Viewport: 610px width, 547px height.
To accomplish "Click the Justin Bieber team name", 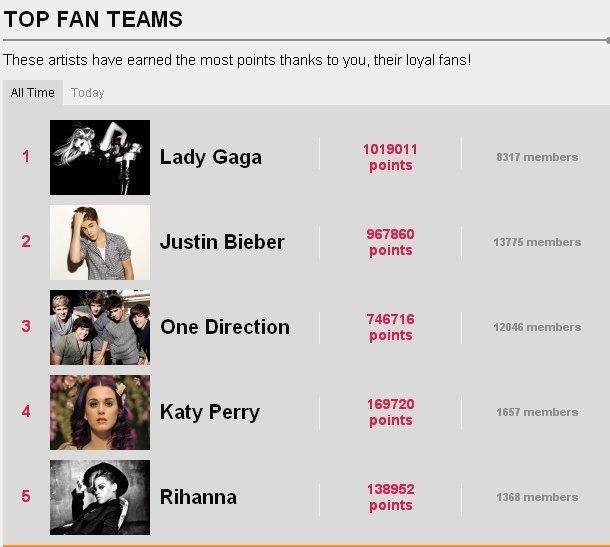I will click(222, 242).
